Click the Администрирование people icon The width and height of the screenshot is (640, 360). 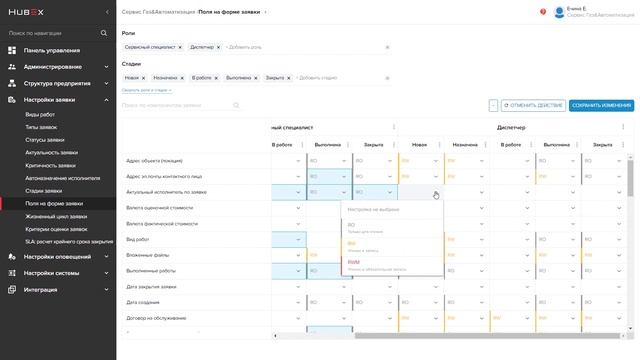click(x=12, y=67)
